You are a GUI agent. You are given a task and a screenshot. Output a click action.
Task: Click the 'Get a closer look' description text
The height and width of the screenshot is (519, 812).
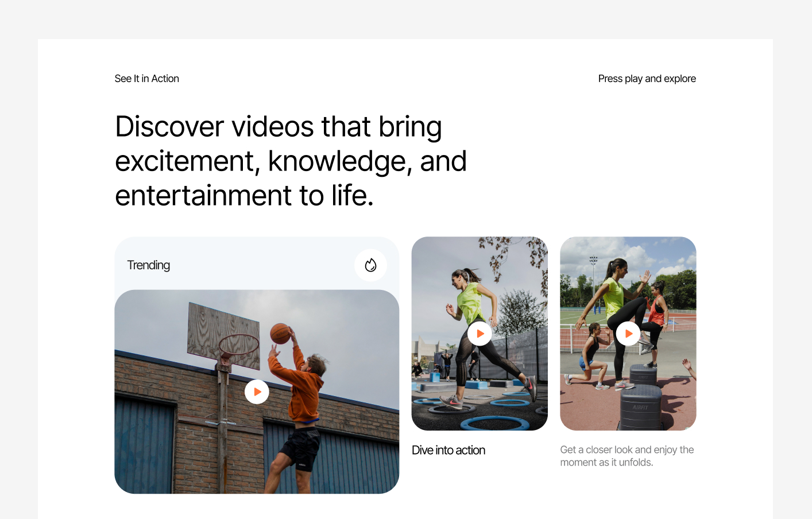pyautogui.click(x=627, y=456)
